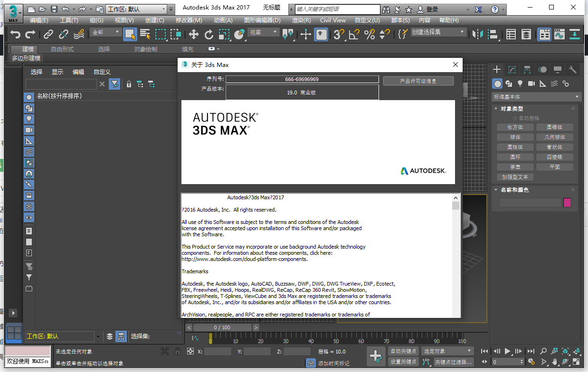Click the Undo arrow in main toolbar
588x372 pixels.
[16, 34]
